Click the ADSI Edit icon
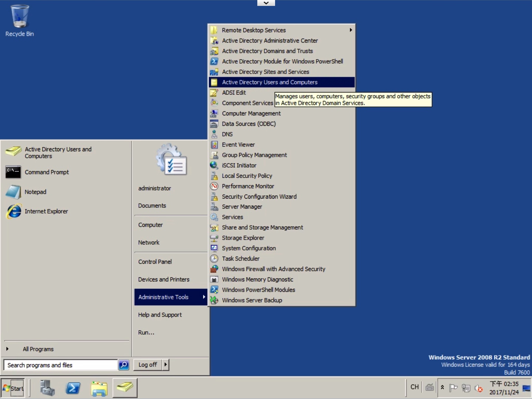 pyautogui.click(x=214, y=92)
